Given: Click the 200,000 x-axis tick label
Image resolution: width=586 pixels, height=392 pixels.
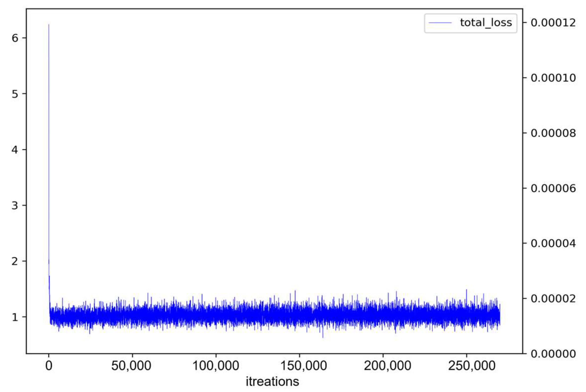Looking at the screenshot, I should (387, 366).
